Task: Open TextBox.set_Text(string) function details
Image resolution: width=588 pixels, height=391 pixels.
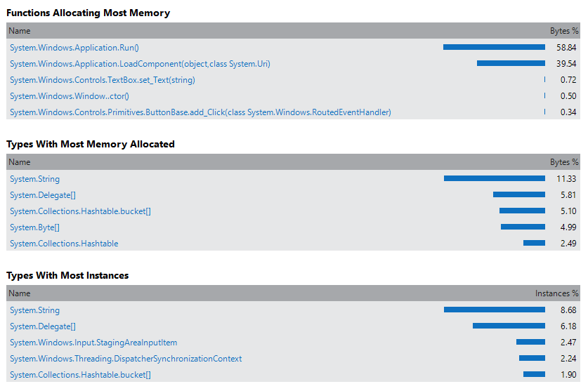Action: (x=103, y=80)
